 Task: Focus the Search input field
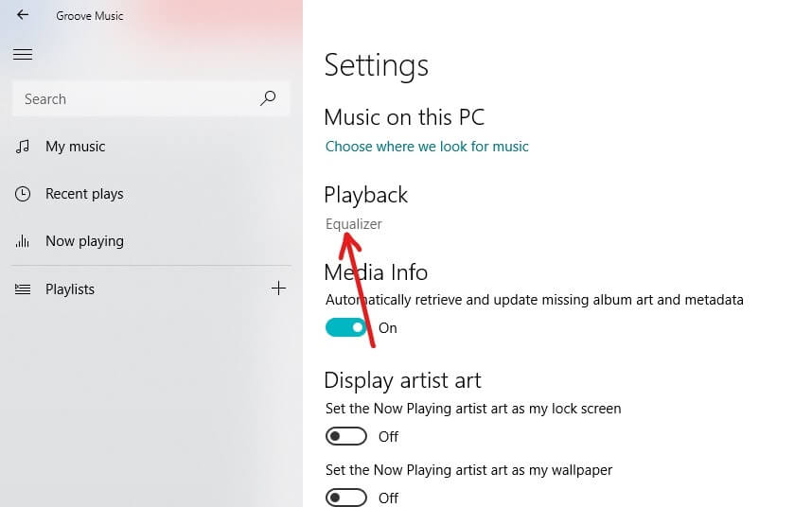[x=150, y=98]
